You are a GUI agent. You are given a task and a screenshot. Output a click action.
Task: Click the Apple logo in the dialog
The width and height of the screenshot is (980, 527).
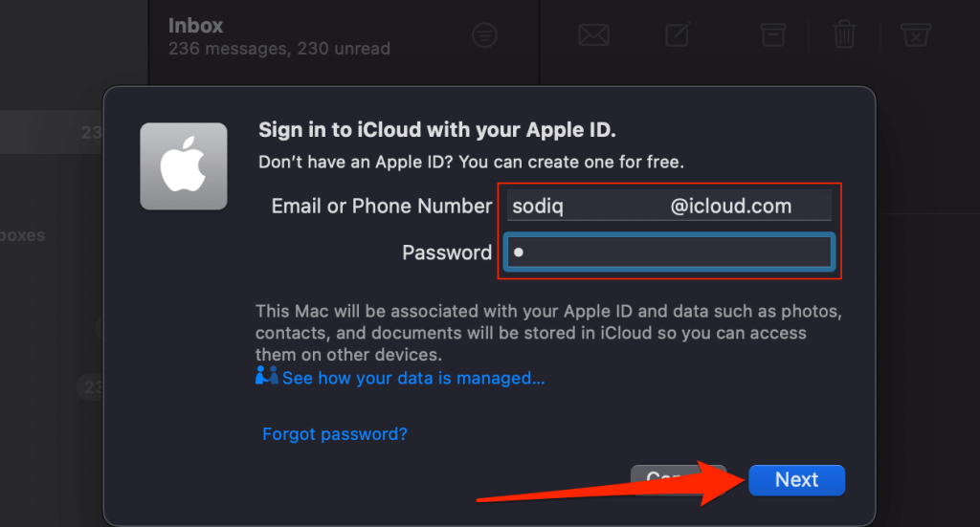pos(184,166)
